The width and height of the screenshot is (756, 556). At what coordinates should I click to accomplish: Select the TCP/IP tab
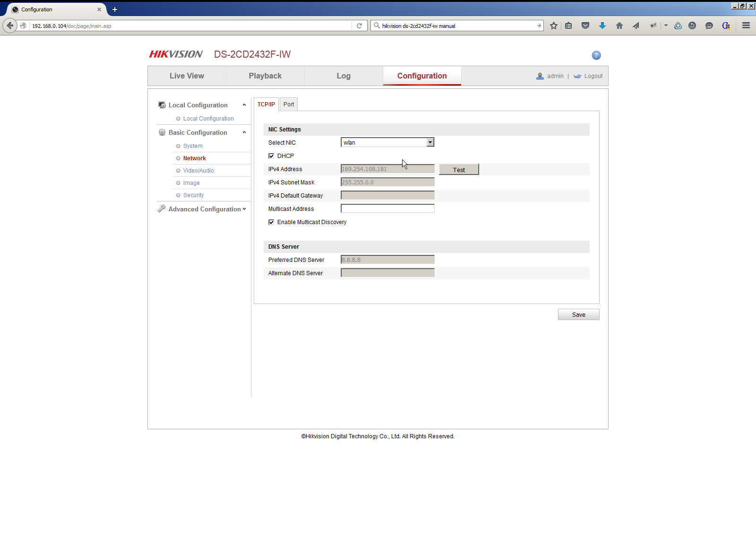pyautogui.click(x=266, y=104)
